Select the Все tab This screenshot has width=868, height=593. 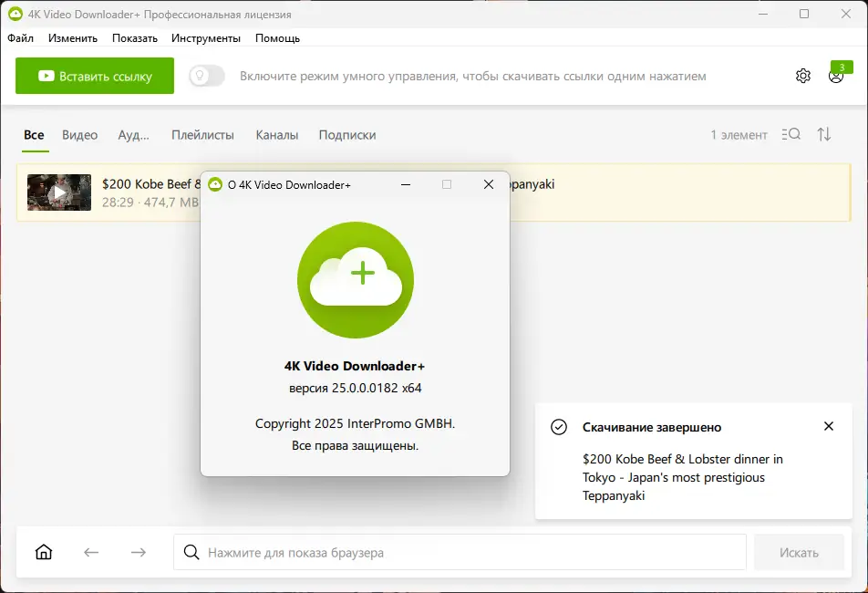coord(34,134)
